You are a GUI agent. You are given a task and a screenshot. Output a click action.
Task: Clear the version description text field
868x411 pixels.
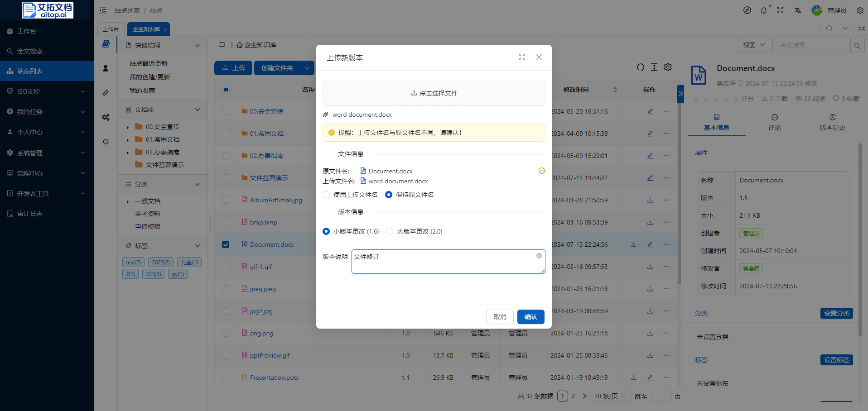point(539,256)
